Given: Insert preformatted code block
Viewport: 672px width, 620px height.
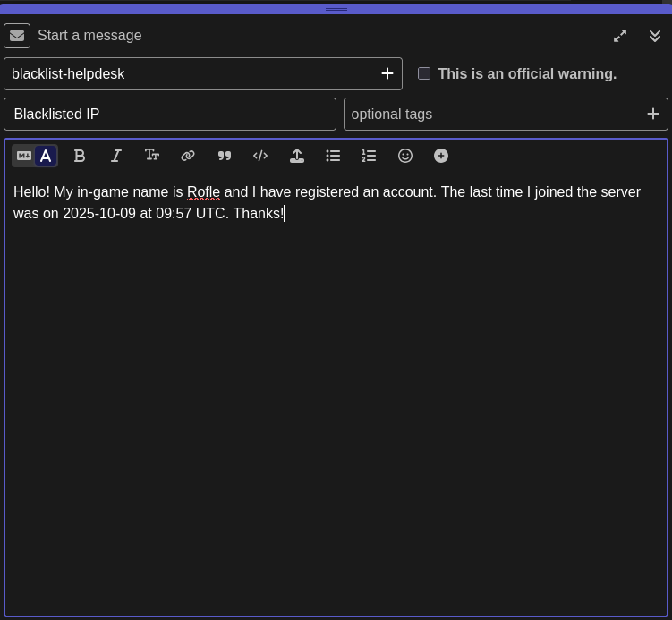Looking at the screenshot, I should click(x=260, y=156).
